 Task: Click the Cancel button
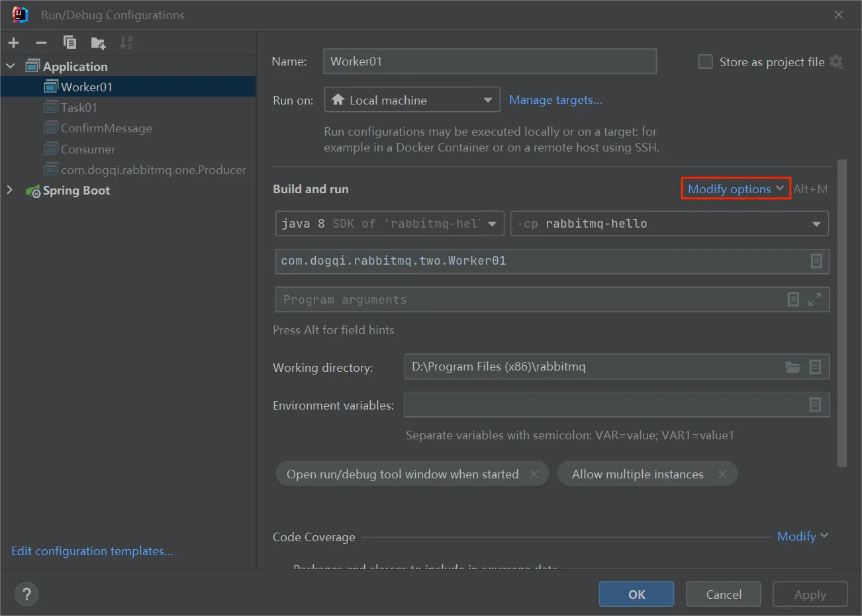click(724, 594)
